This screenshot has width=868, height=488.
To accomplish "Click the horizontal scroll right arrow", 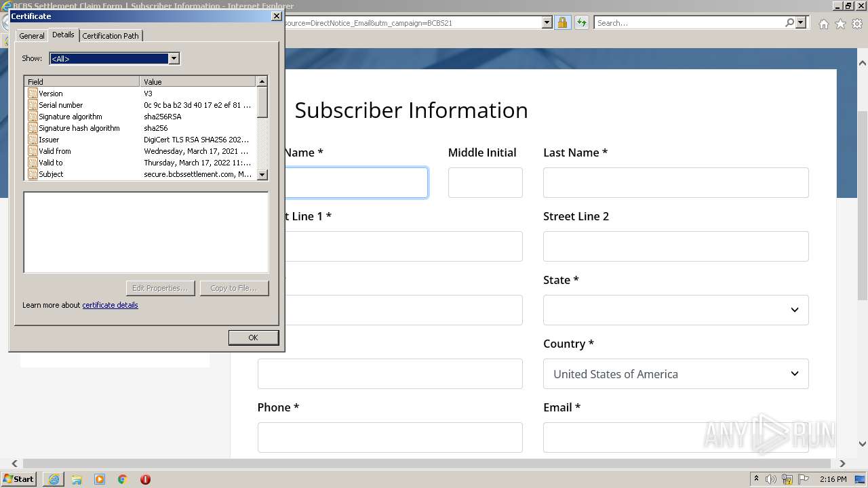I will [842, 464].
